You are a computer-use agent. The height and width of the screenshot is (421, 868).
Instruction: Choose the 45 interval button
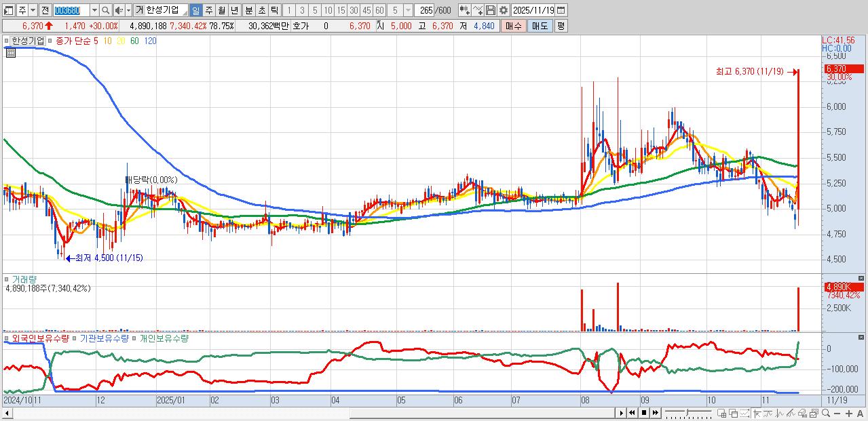pos(366,10)
